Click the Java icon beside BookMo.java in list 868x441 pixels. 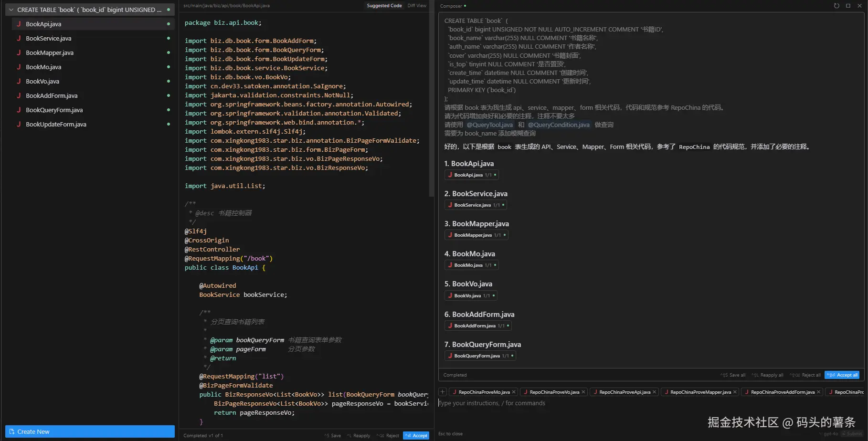(19, 67)
